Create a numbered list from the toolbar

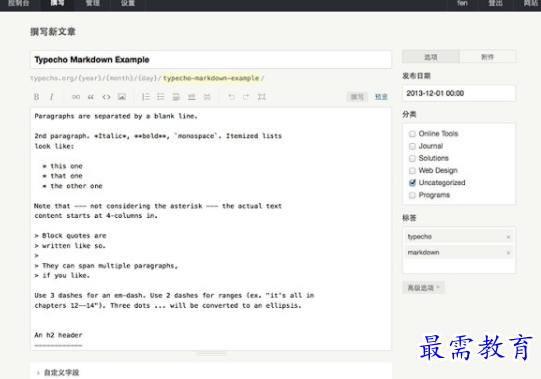(146, 97)
